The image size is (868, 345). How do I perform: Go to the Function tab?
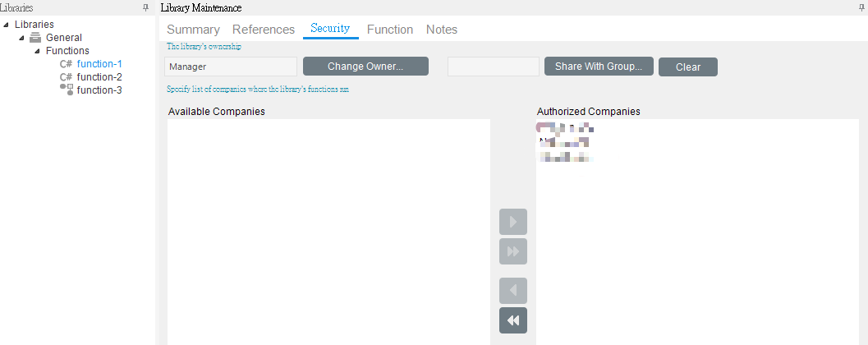[x=390, y=30]
